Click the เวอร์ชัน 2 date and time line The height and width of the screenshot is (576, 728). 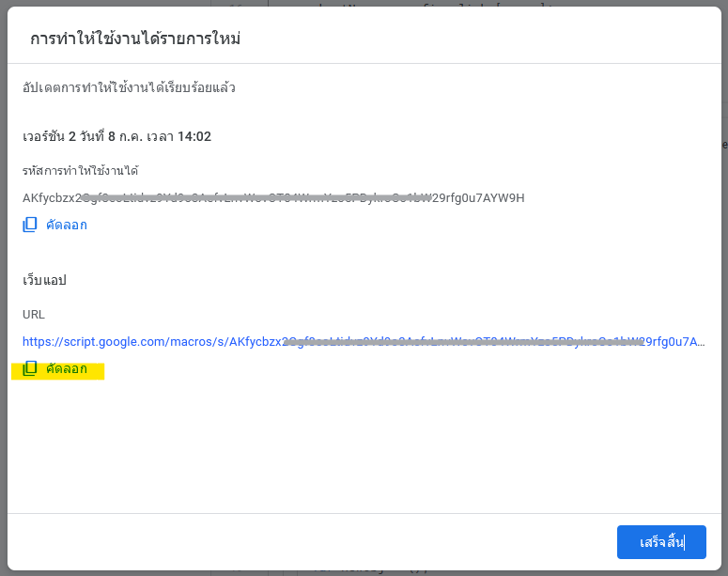(117, 136)
